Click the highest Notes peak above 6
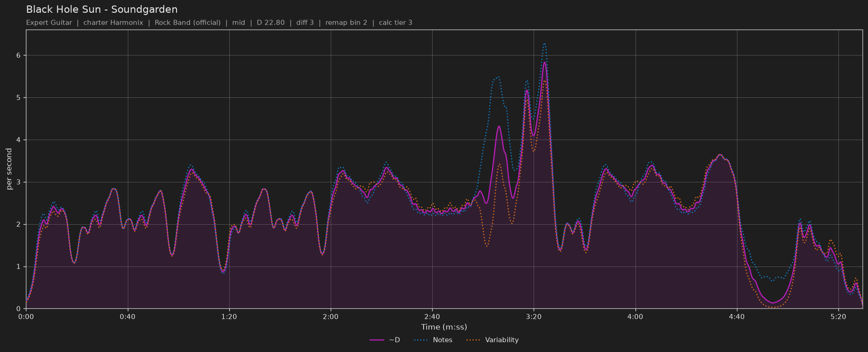 click(544, 44)
